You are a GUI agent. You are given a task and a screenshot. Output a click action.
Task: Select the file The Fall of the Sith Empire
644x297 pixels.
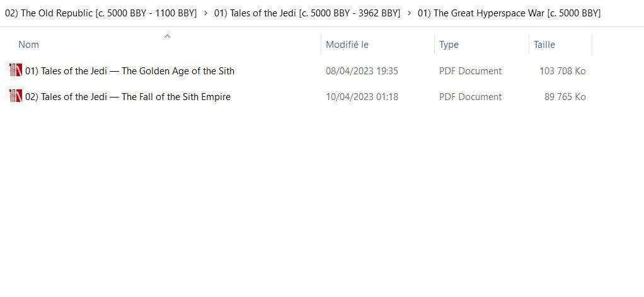click(128, 97)
